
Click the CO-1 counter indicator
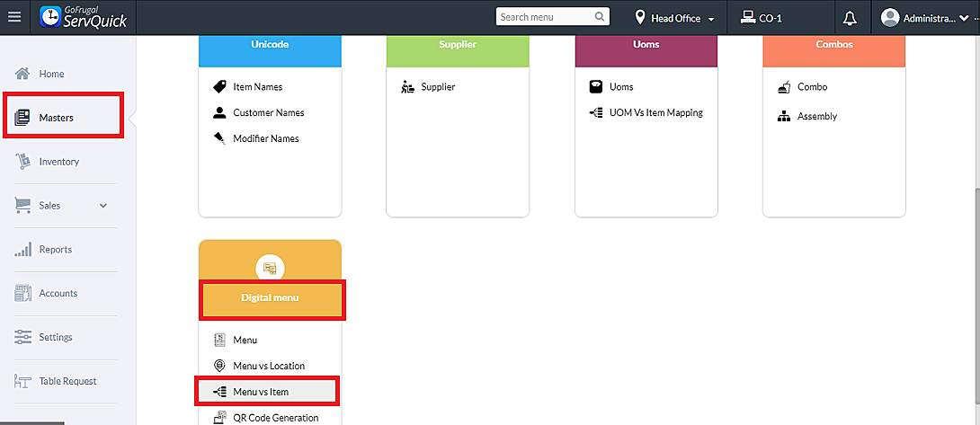(761, 18)
